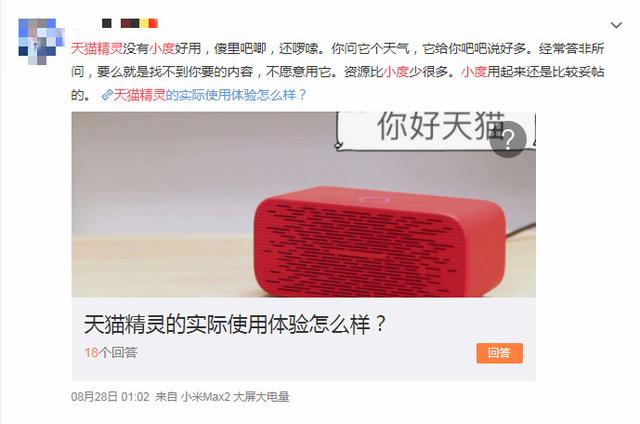640x424 pixels.
Task: Open the 小度 keyword before 好用
Action: (x=162, y=49)
